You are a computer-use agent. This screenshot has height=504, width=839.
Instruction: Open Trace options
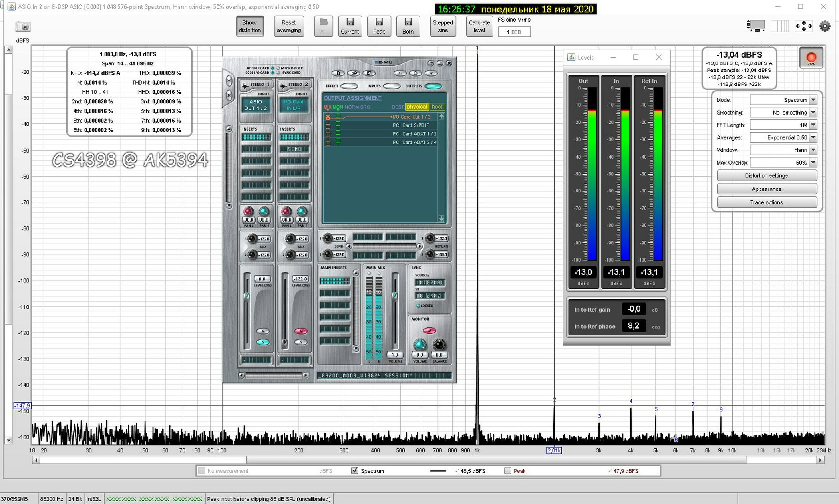[766, 203]
